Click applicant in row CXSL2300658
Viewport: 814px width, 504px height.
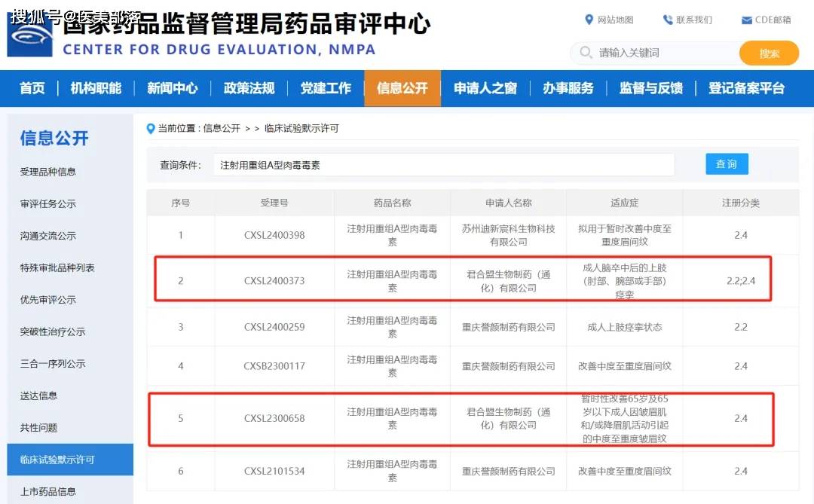coord(508,418)
